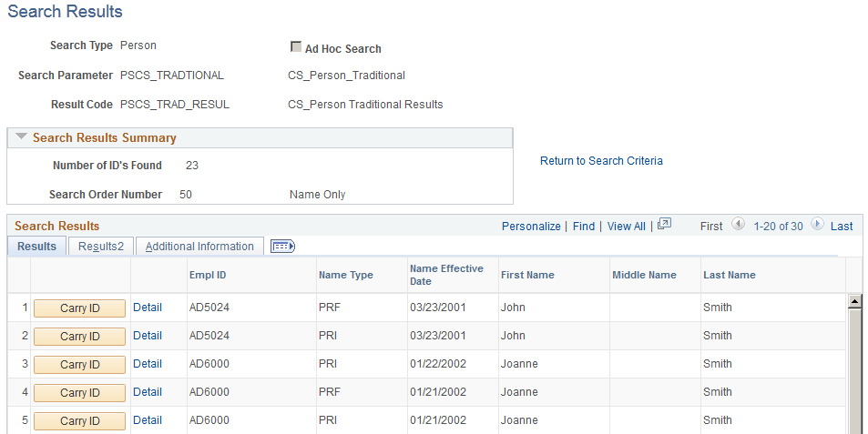Click the View All link

tap(626, 227)
